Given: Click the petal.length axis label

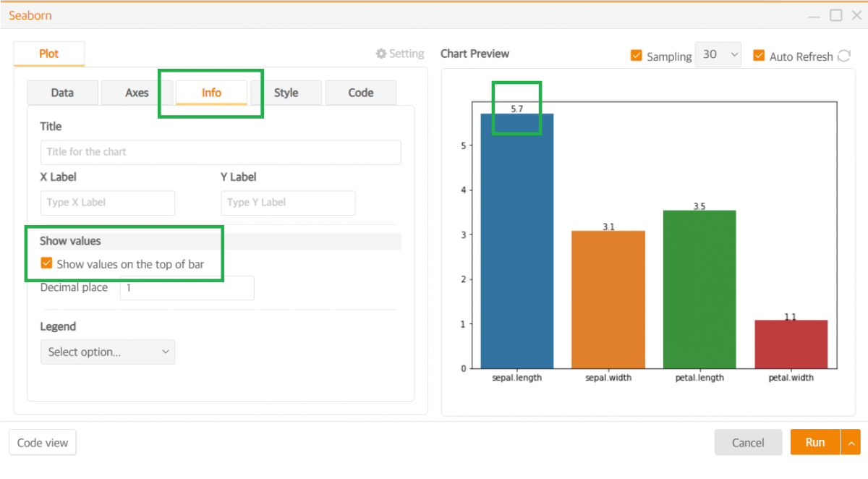Looking at the screenshot, I should pyautogui.click(x=699, y=378).
